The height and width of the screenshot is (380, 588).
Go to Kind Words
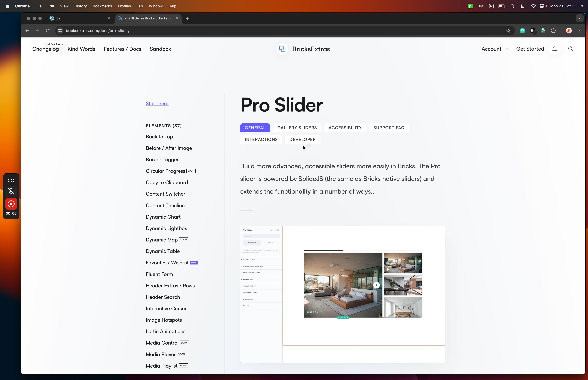point(81,49)
